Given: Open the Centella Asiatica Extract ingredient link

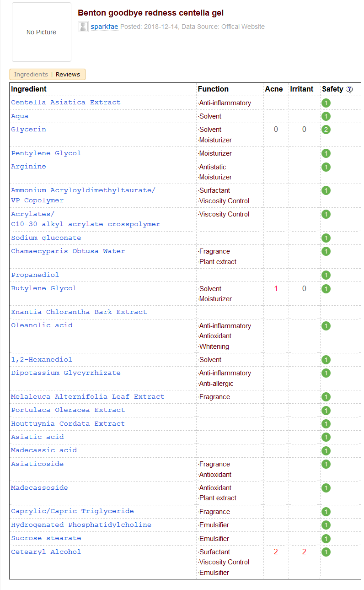Looking at the screenshot, I should pyautogui.click(x=66, y=103).
